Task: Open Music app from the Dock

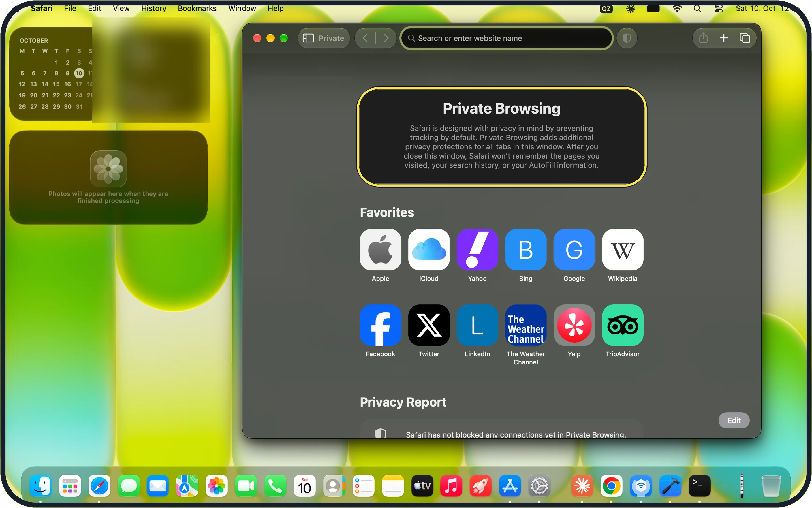Action: tap(451, 486)
